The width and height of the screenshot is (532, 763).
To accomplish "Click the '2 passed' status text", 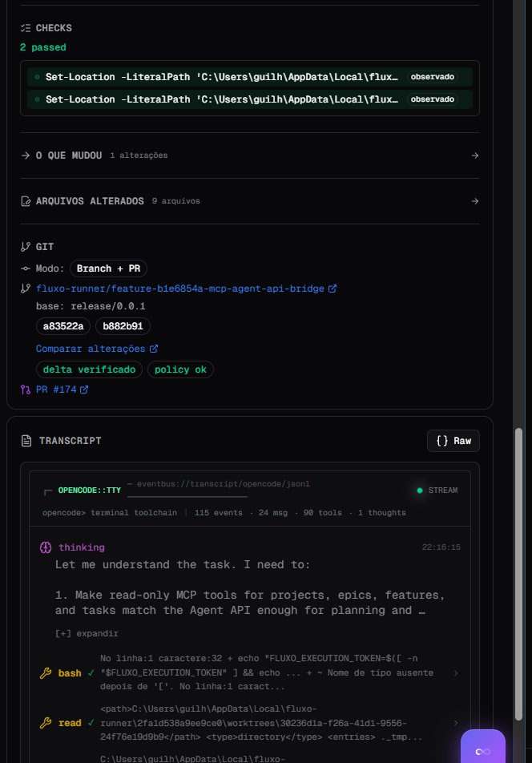I will pyautogui.click(x=42, y=48).
